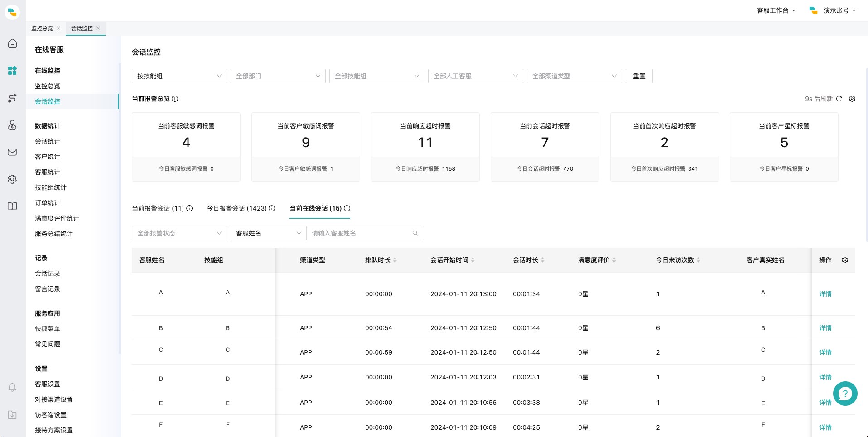Click the 当前客户星标报警 card showing 5
The height and width of the screenshot is (437, 868).
pyautogui.click(x=784, y=147)
